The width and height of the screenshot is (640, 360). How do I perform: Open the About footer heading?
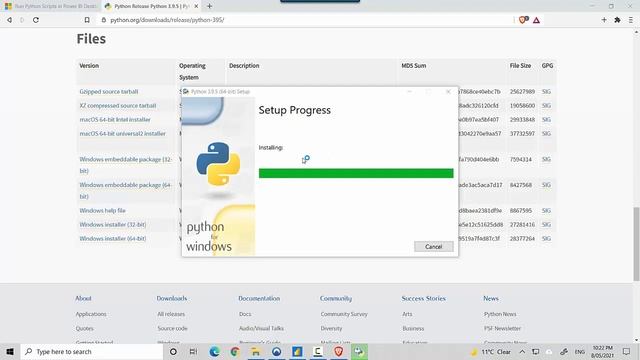tap(83, 298)
